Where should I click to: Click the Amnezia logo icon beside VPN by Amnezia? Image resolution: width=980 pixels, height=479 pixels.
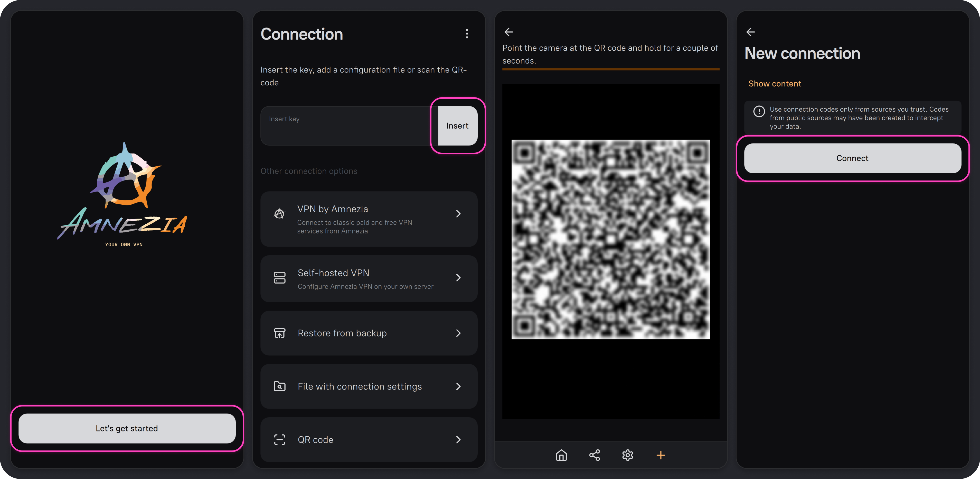coord(279,214)
